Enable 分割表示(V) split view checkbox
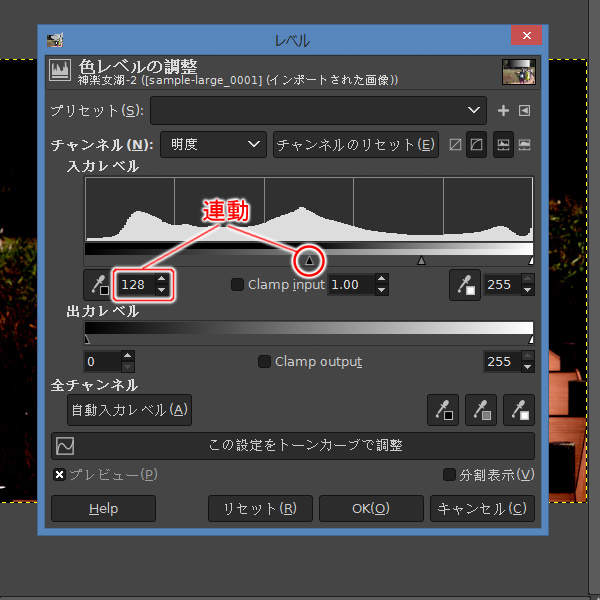This screenshot has height=600, width=600. tap(449, 475)
